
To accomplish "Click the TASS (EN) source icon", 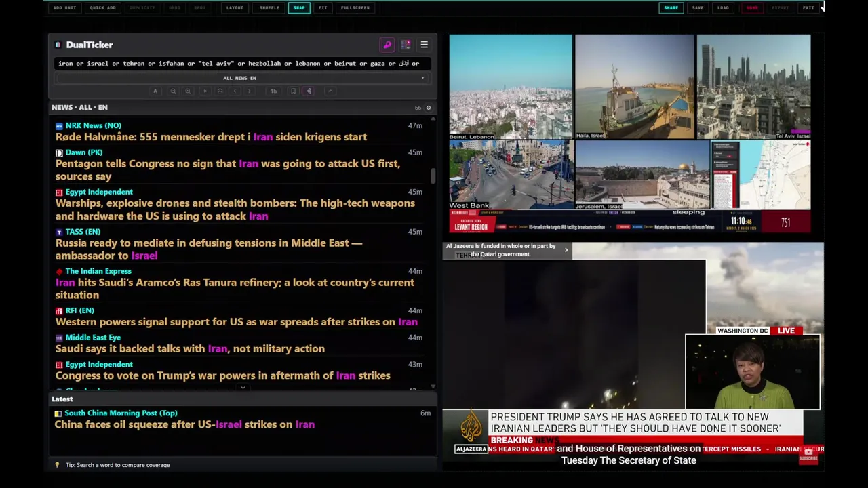I will [59, 232].
